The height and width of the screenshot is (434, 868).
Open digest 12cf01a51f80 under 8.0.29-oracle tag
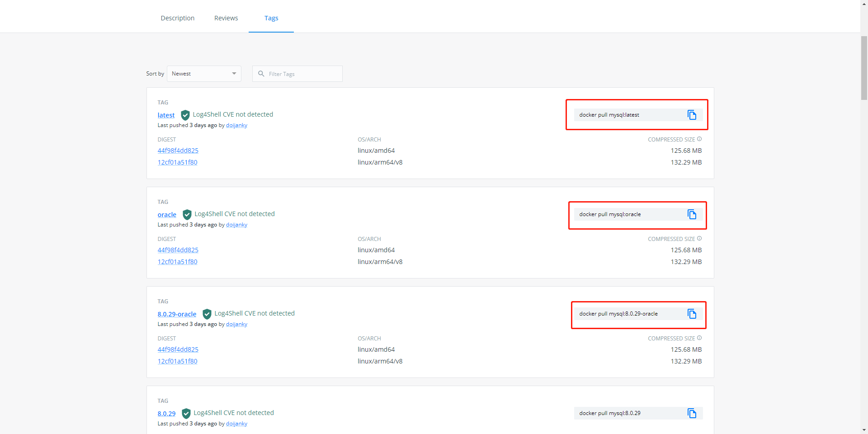click(177, 361)
